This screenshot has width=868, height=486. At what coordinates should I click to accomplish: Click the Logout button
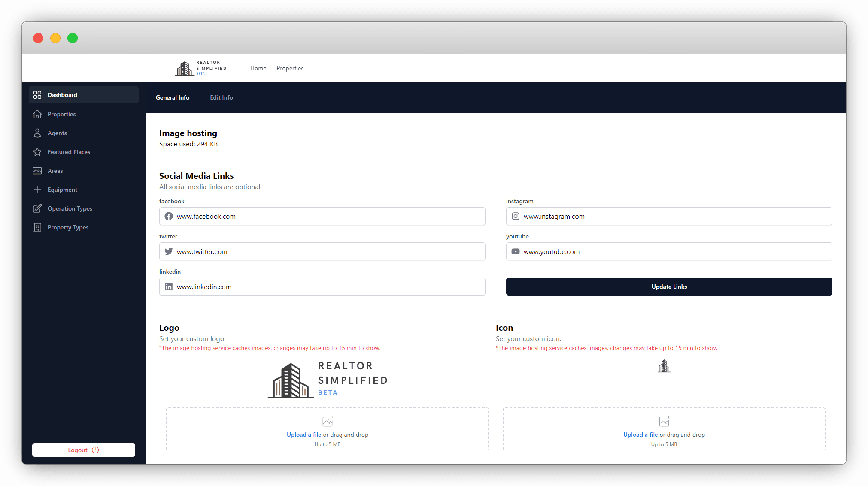(x=83, y=450)
